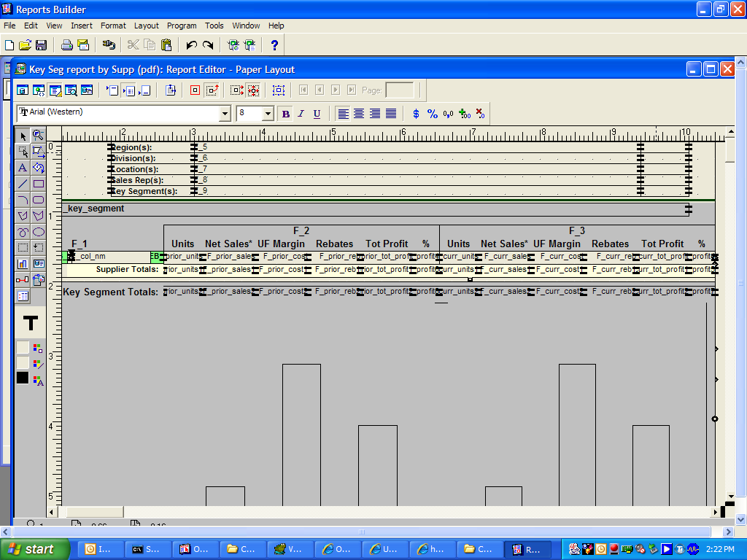747x560 pixels.
Task: Pick the Ellipse drawing tool
Action: [x=39, y=232]
